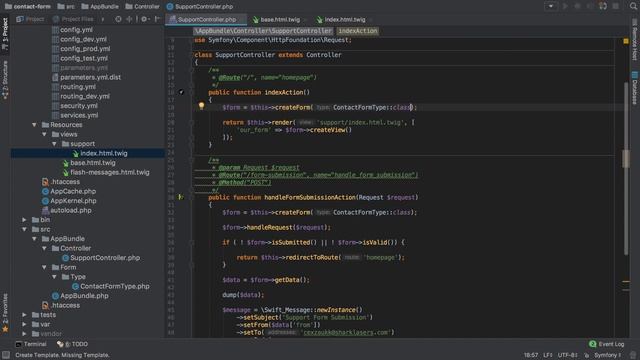The height and width of the screenshot is (360, 640).
Task: Select the Project Files view tab
Action: [74, 19]
